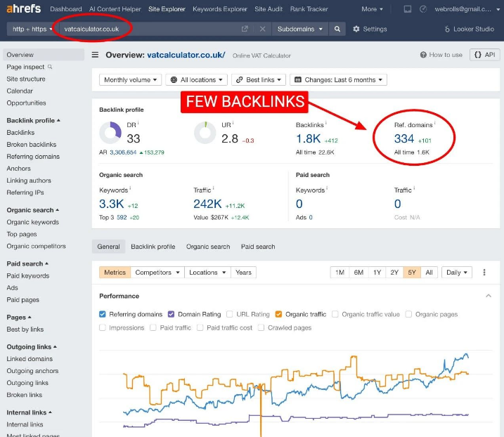Toggle Referring domains checkbox
The width and height of the screenshot is (504, 437).
pyautogui.click(x=102, y=314)
